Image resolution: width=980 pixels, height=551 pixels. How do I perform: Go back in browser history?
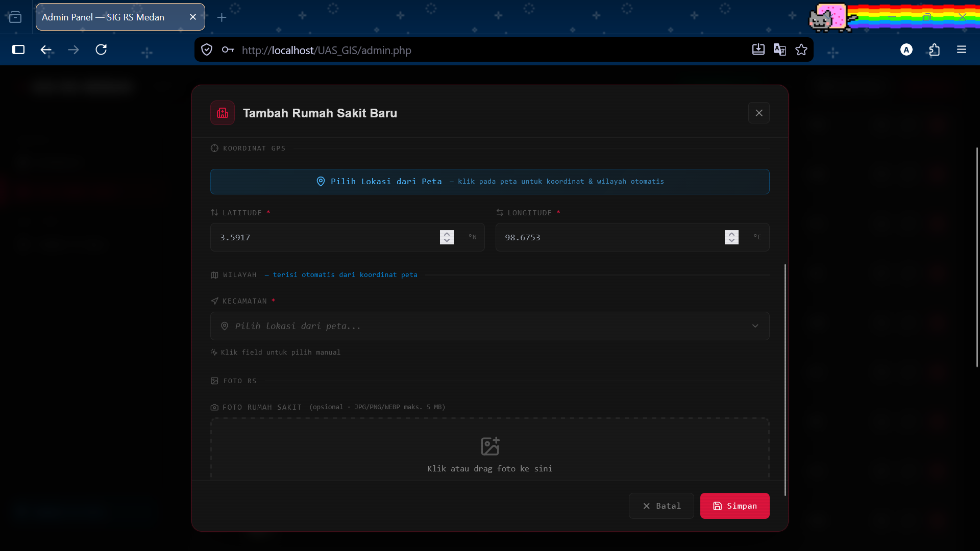[46, 50]
